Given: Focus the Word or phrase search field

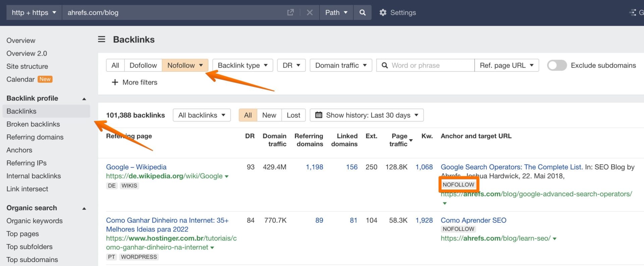Looking at the screenshot, I should (x=429, y=65).
